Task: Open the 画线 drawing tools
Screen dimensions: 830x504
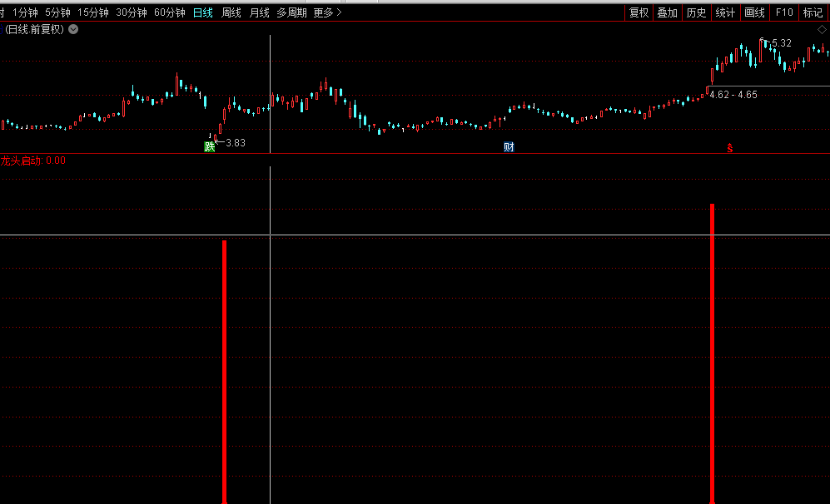Action: (x=754, y=12)
